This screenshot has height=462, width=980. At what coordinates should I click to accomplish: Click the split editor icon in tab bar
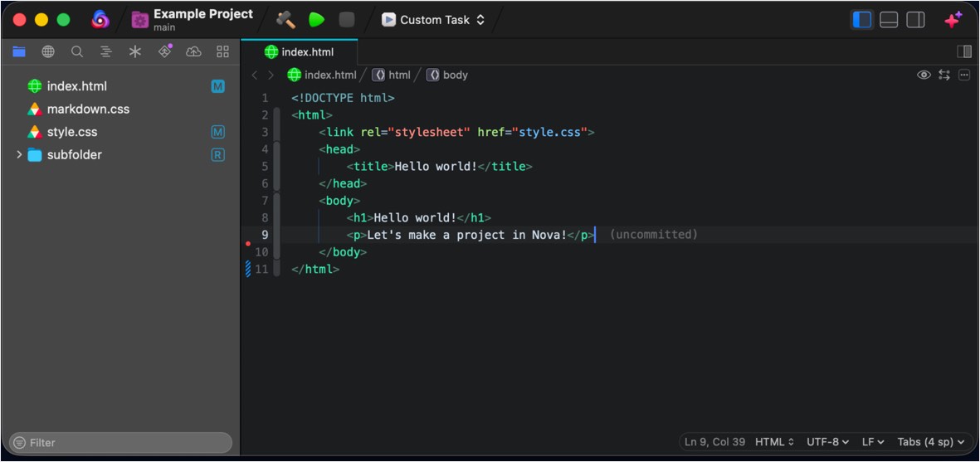coord(963,51)
